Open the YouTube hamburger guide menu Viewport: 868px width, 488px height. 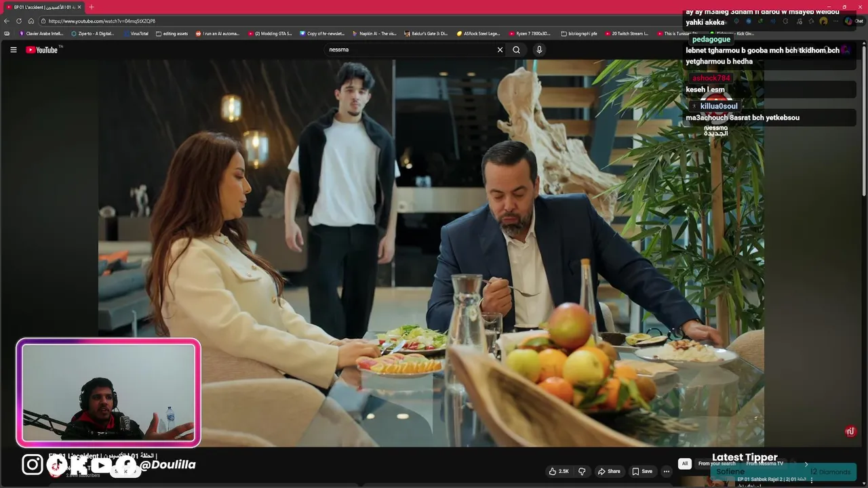[13, 49]
